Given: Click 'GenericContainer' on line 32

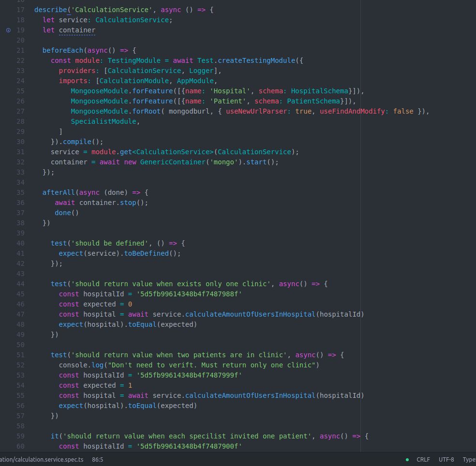Looking at the screenshot, I should coord(173,162).
